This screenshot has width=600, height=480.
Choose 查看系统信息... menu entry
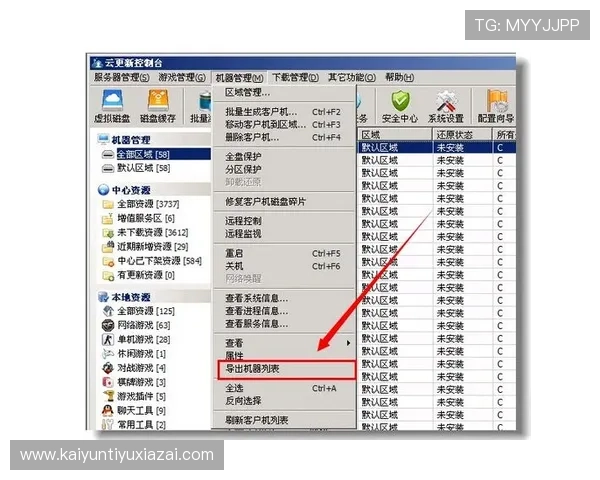(x=284, y=298)
